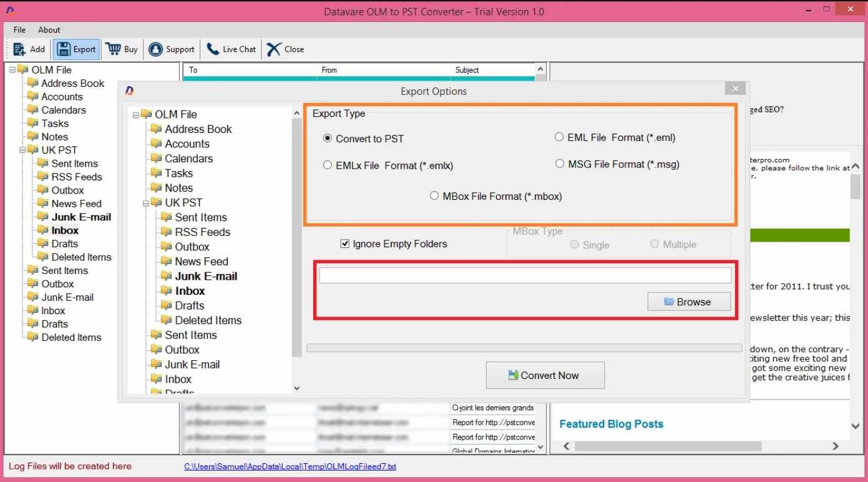The height and width of the screenshot is (482, 868).
Task: Select EMLx File Format (*.emlx) option
Action: pyautogui.click(x=328, y=165)
